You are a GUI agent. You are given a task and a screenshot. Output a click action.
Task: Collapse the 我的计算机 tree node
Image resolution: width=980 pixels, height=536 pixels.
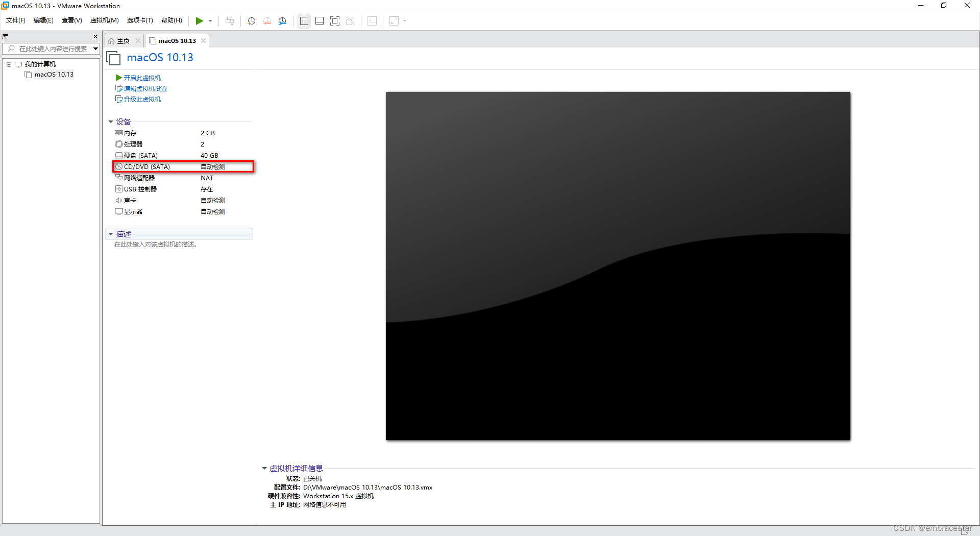(9, 64)
